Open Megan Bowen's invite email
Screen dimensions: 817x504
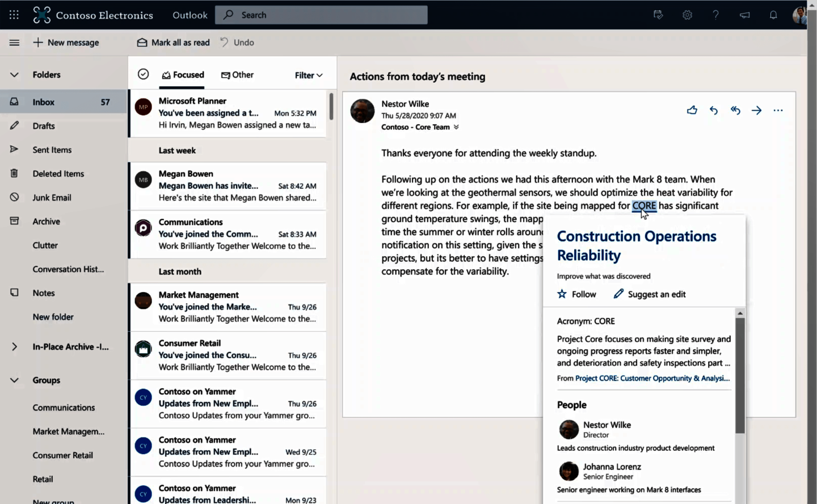click(x=228, y=186)
